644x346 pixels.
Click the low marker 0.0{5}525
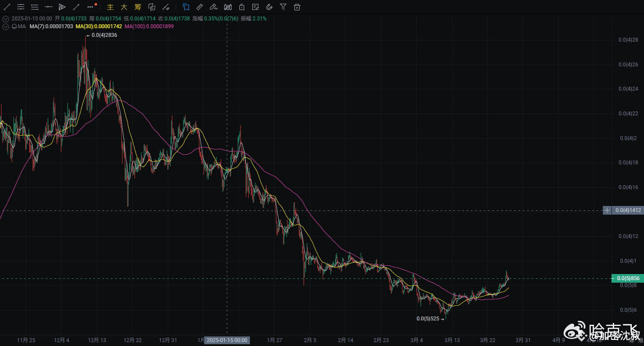(x=428, y=319)
